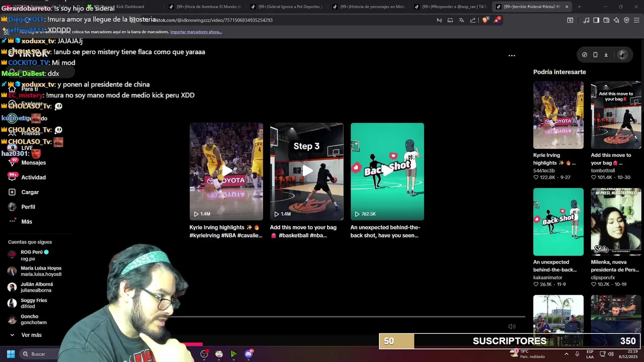Click the translate page icon in address bar
This screenshot has width=644, height=362.
point(461,20)
